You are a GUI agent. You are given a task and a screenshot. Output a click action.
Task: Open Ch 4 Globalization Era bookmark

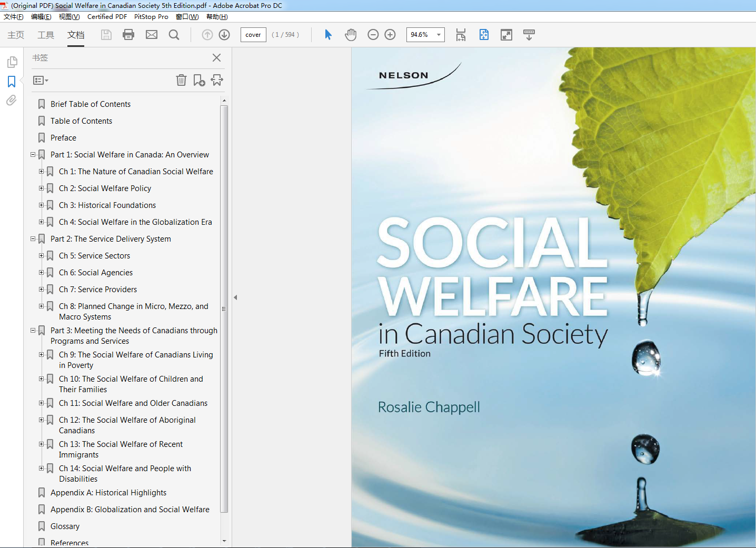coord(135,222)
